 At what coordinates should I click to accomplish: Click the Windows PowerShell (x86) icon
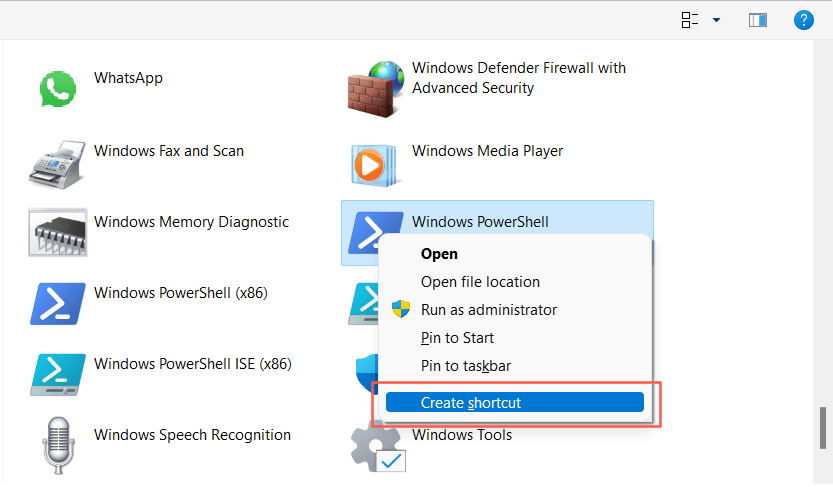pyautogui.click(x=59, y=303)
